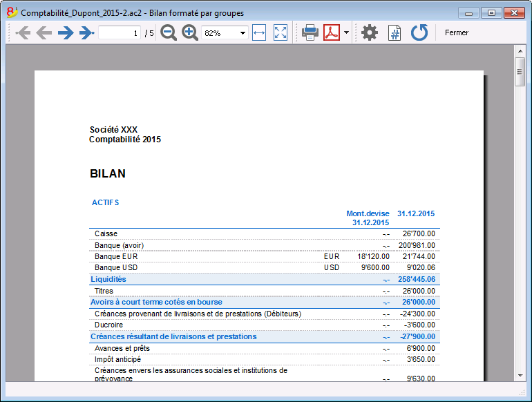Click the amount 200'981.00
The image size is (532, 402).
[417, 245]
